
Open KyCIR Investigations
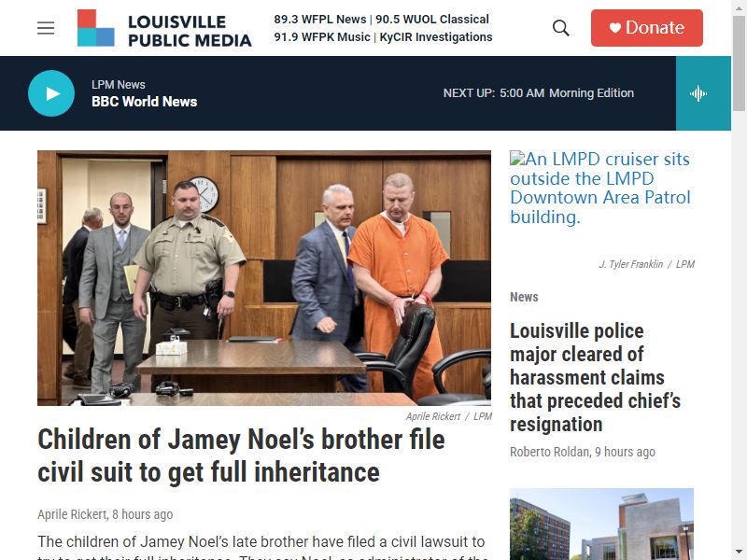[436, 37]
